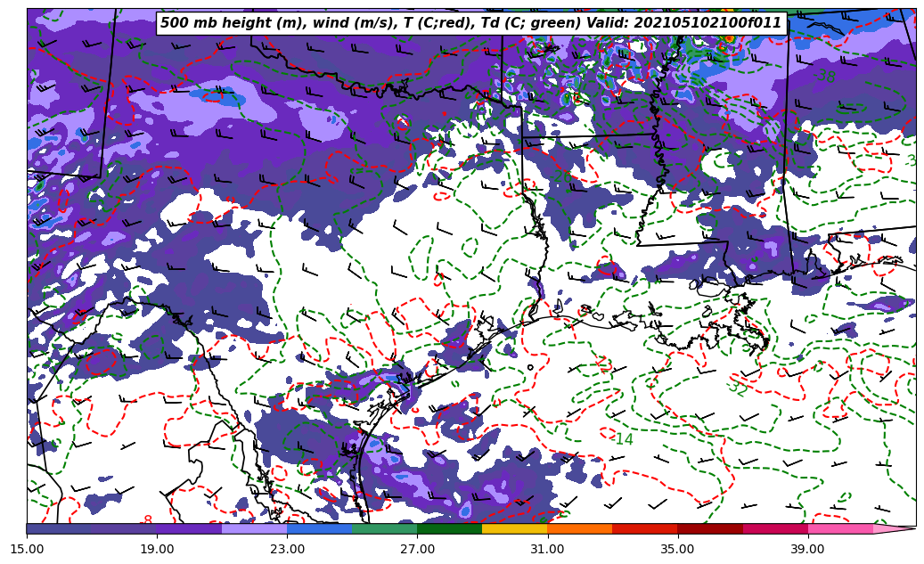Select the 19.00 colorbar tick label
Image resolution: width=924 pixels, height=564 pixels.
click(x=157, y=549)
